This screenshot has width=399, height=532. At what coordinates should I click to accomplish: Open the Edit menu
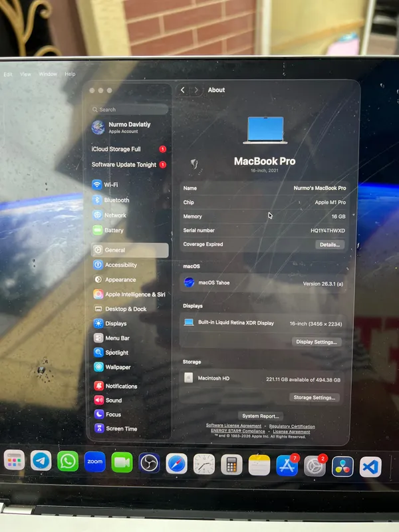[x=8, y=74]
